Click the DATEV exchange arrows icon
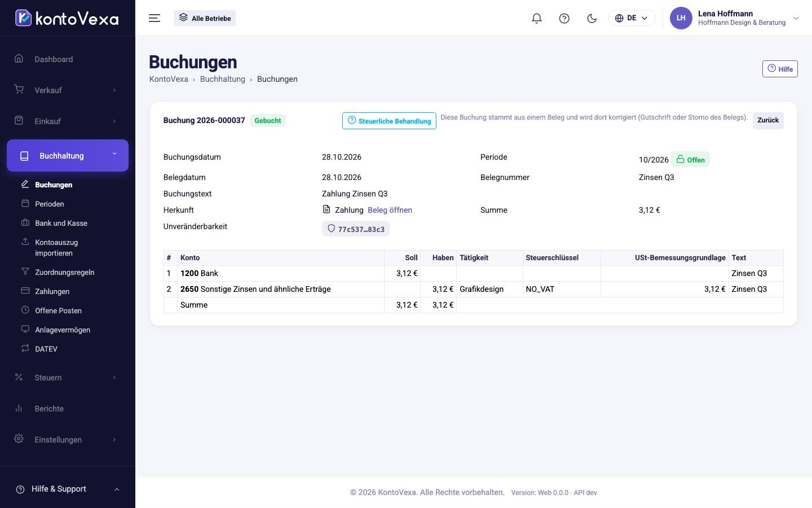The width and height of the screenshot is (812, 508). [x=25, y=348]
